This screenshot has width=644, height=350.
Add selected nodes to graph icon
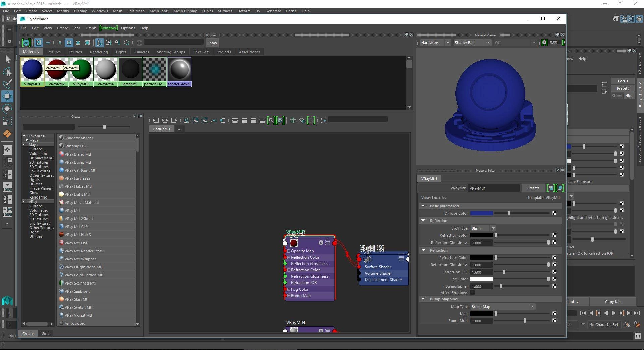pyautogui.click(x=196, y=120)
